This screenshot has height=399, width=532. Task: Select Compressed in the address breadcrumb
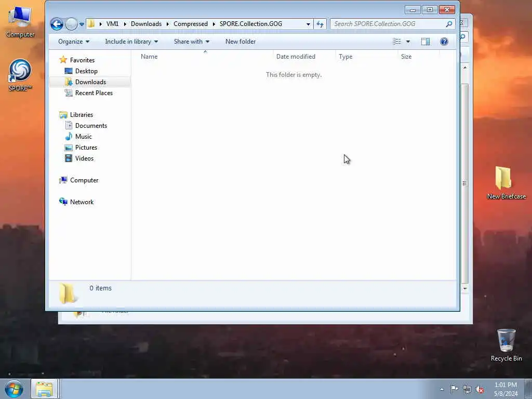click(190, 24)
